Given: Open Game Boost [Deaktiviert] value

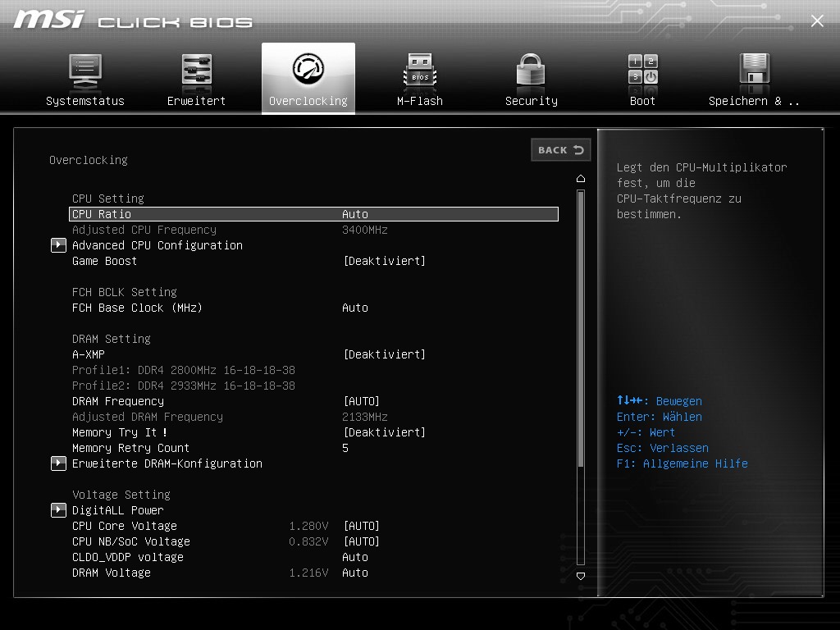Looking at the screenshot, I should [384, 261].
